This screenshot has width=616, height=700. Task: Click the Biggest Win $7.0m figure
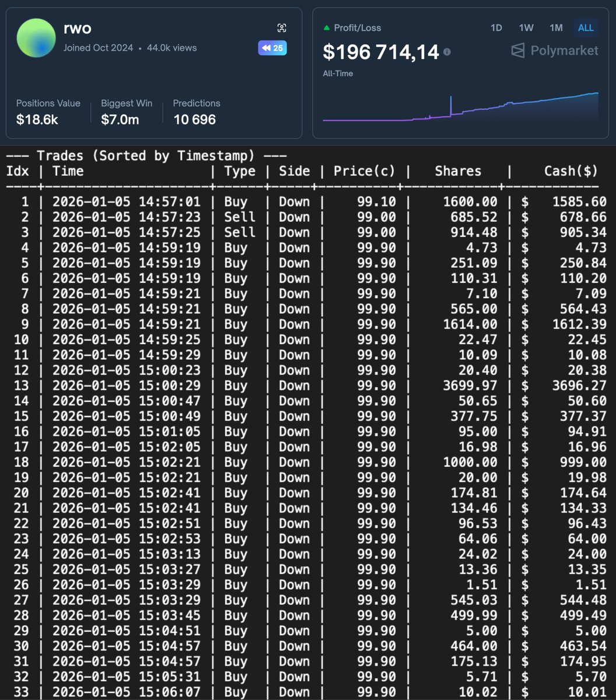120,120
